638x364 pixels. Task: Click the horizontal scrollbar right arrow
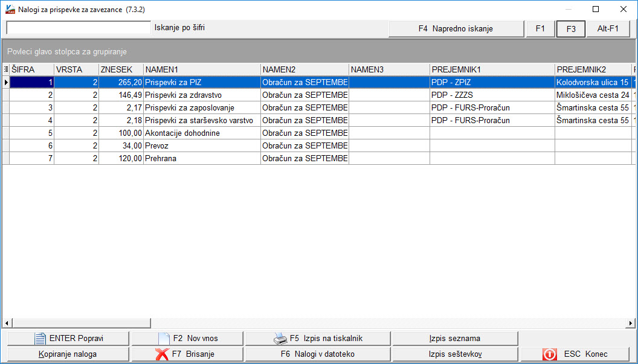click(x=631, y=324)
